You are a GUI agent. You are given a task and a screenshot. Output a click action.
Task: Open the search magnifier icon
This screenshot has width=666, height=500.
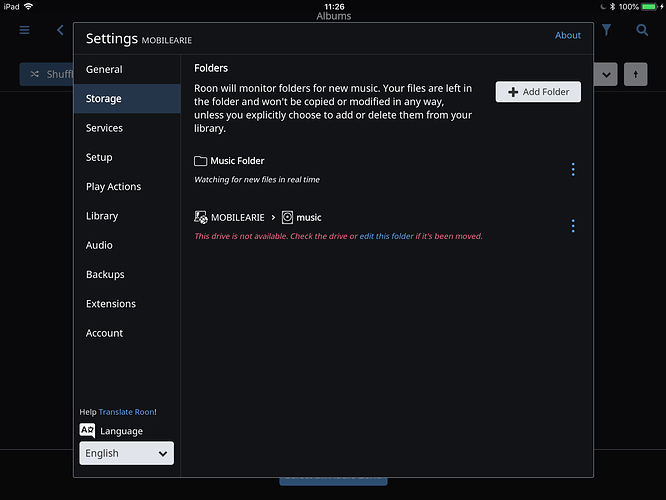642,30
